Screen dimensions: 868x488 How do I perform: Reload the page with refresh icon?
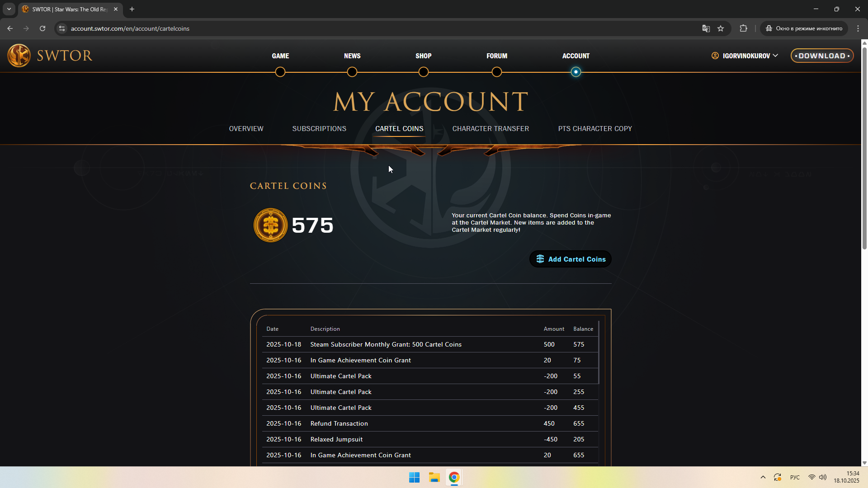[x=42, y=28]
